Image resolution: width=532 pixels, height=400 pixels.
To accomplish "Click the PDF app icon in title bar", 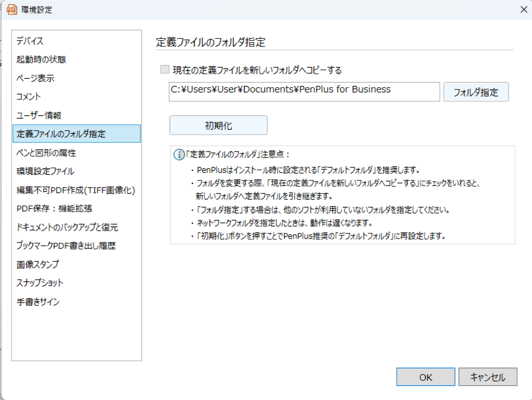I will 12,9.
